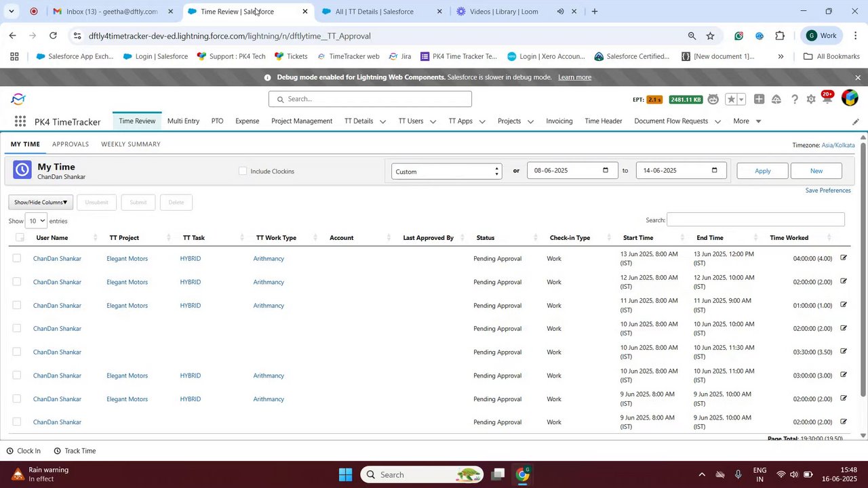Screen dimensions: 868x488
Task: Check the 9 Jun Elegant Motors row
Action: click(17, 399)
